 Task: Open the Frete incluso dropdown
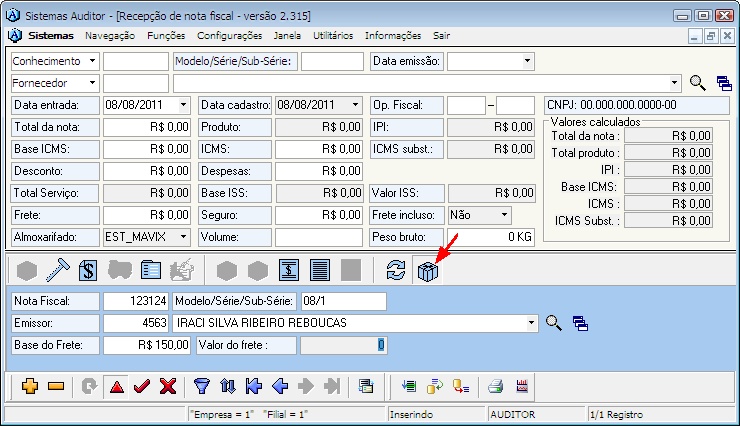pos(503,215)
